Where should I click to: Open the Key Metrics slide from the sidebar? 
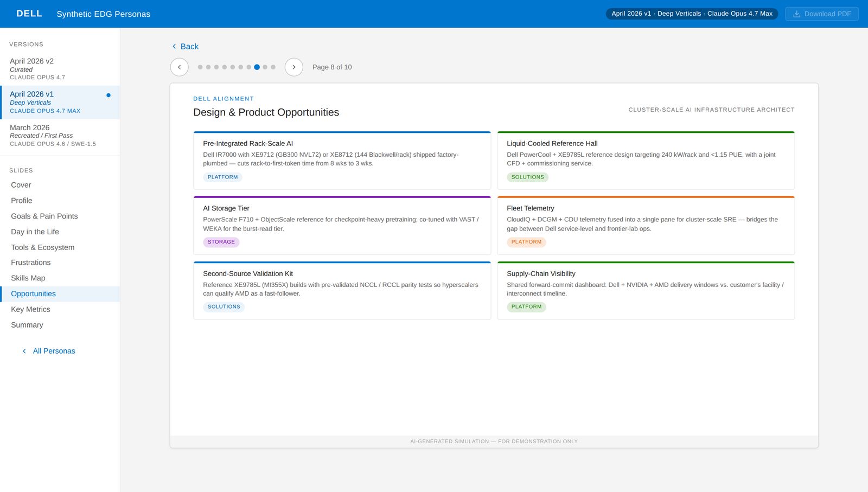coord(30,309)
